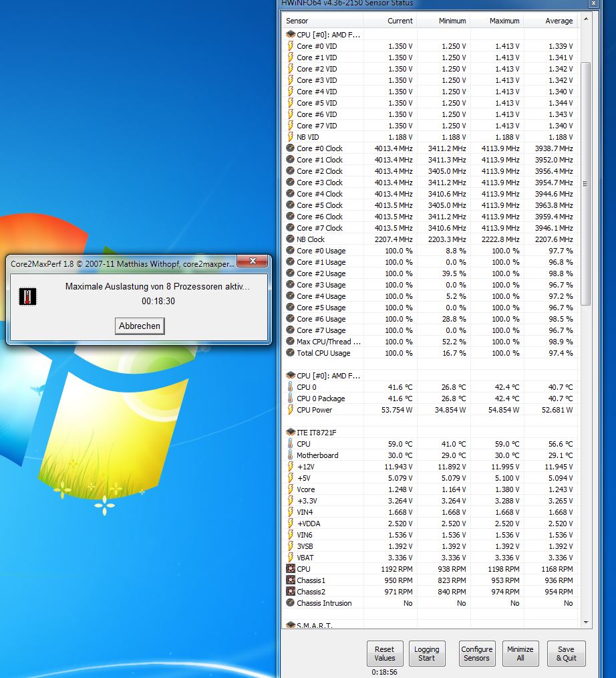Click the Reset Values button
This screenshot has height=678, width=616.
(384, 653)
